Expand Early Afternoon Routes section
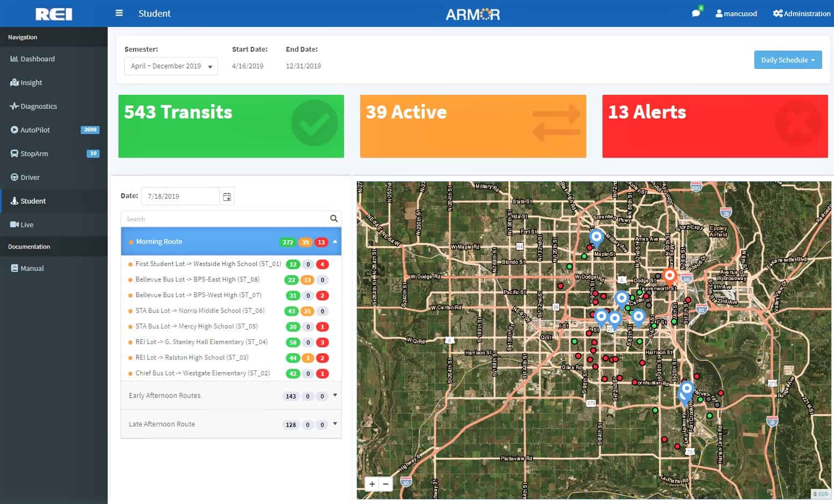The height and width of the screenshot is (504, 834). pos(335,395)
